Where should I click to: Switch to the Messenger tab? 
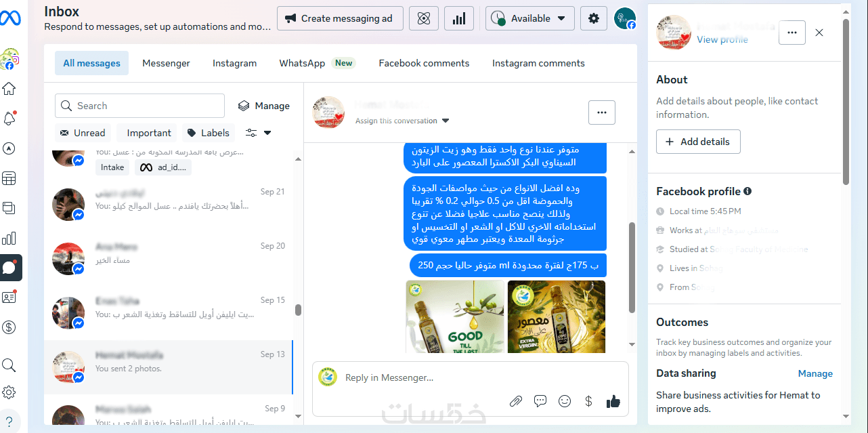coord(166,63)
